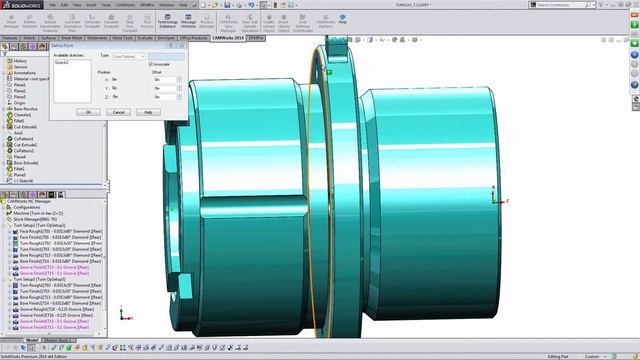Click Extract Machinable Features icon
The image size is (640, 360).
[50, 23]
